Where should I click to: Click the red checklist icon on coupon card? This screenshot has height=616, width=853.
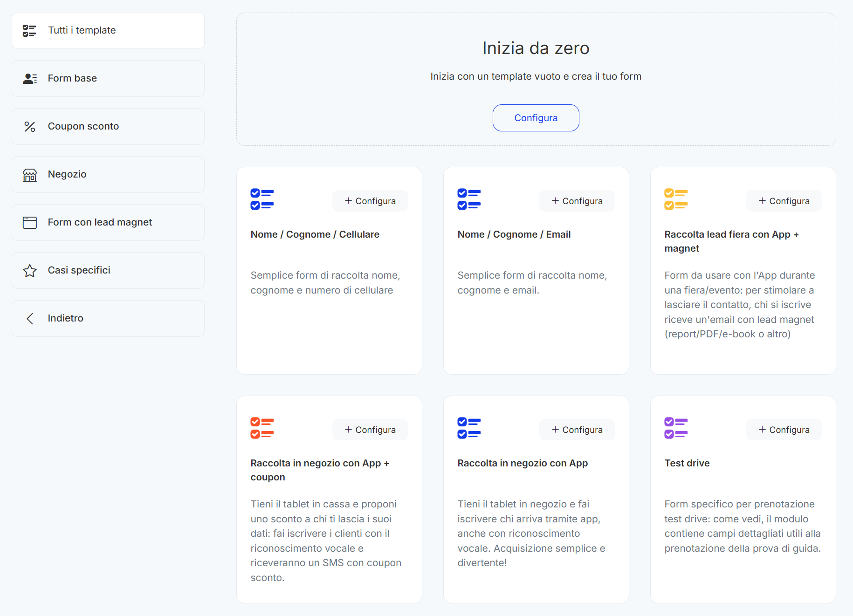pos(262,428)
